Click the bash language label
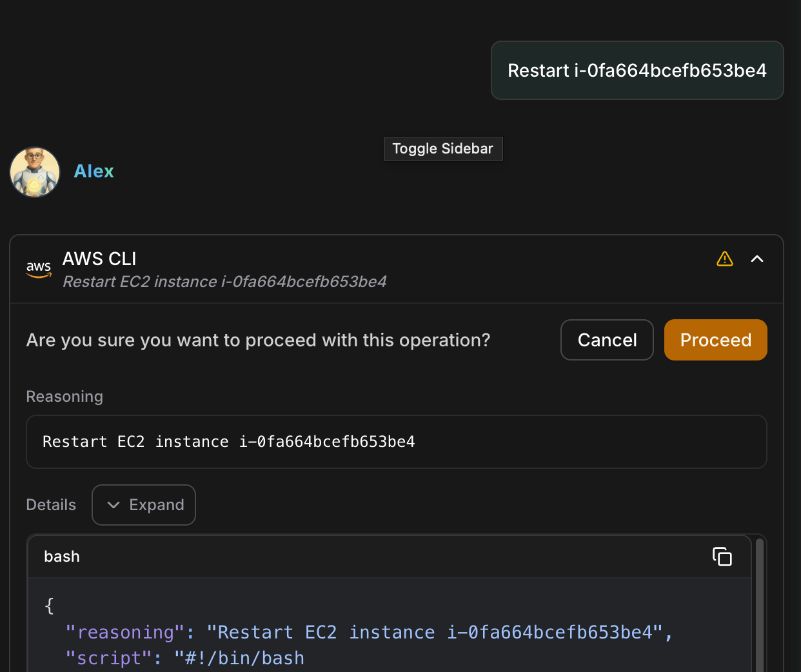This screenshot has height=672, width=801. tap(62, 557)
